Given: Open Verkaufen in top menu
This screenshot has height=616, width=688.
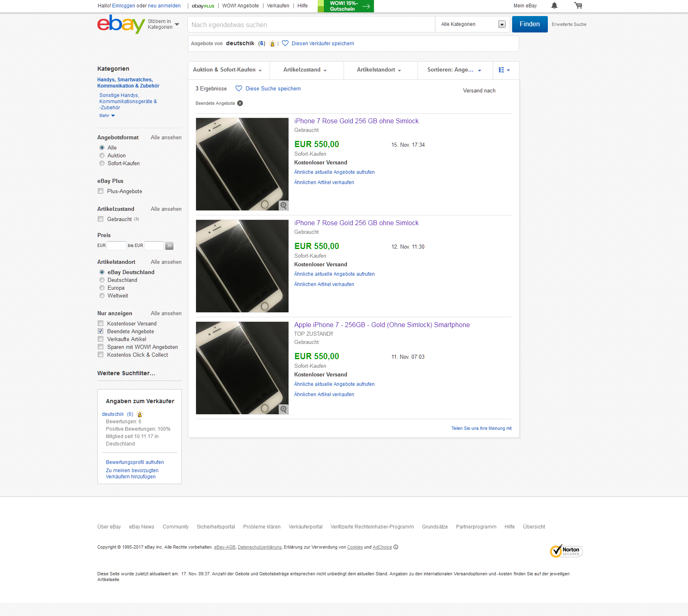Looking at the screenshot, I should coord(278,6).
